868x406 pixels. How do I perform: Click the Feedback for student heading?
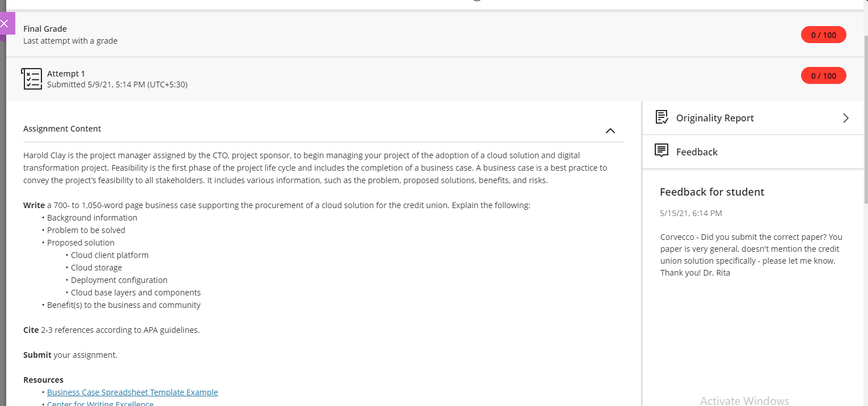(712, 192)
